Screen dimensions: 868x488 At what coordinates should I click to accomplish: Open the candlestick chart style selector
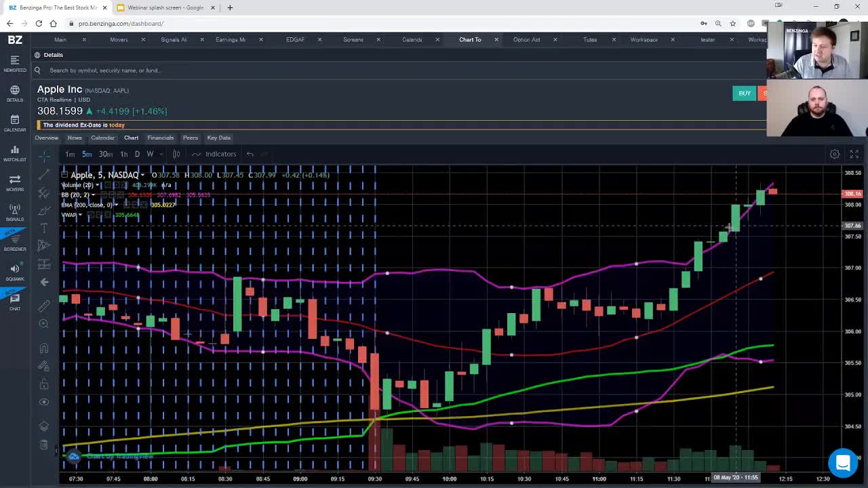176,154
